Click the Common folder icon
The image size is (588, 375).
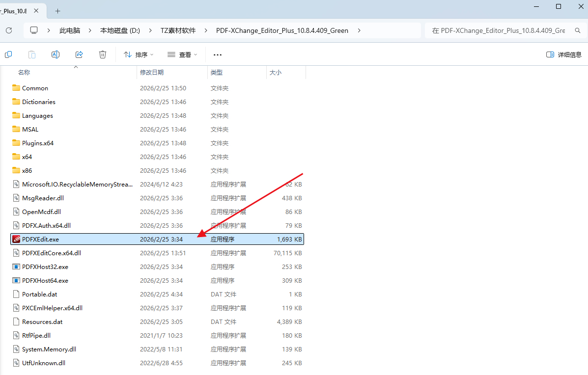(16, 88)
